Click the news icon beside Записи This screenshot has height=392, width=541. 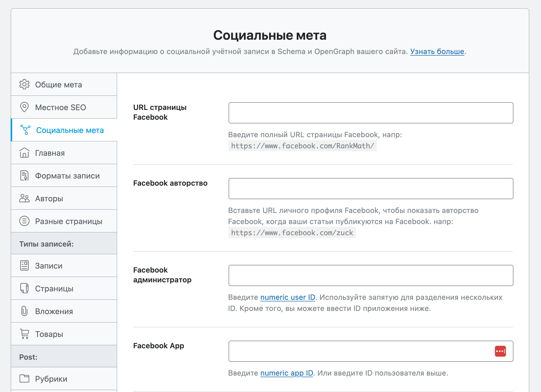pyautogui.click(x=24, y=265)
